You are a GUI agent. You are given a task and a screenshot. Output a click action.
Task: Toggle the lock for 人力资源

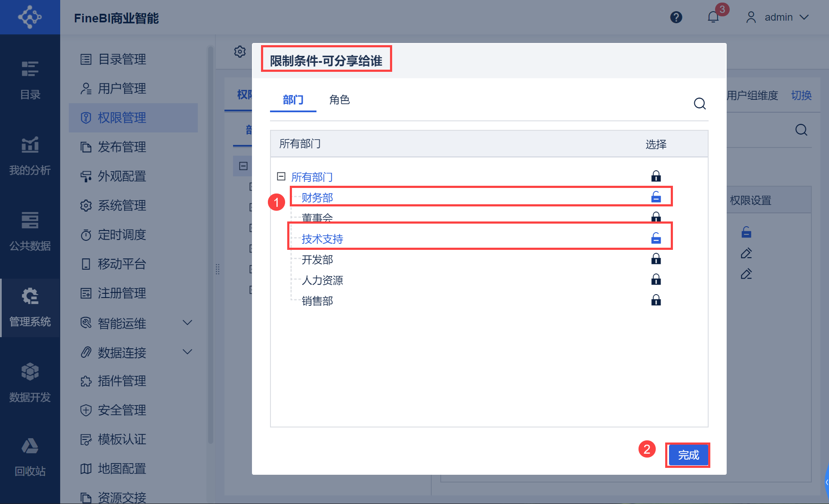pyautogui.click(x=656, y=280)
